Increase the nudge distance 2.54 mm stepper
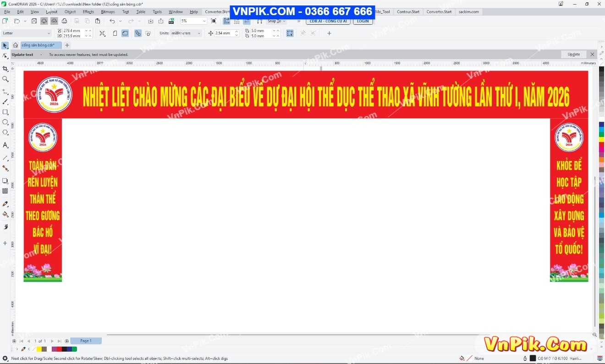This screenshot has height=364, width=605. [237, 32]
